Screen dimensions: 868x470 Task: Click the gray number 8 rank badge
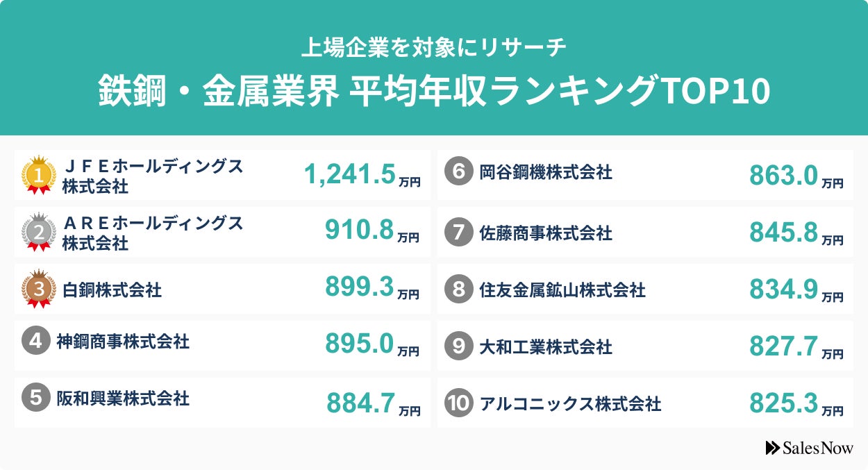tap(458, 289)
